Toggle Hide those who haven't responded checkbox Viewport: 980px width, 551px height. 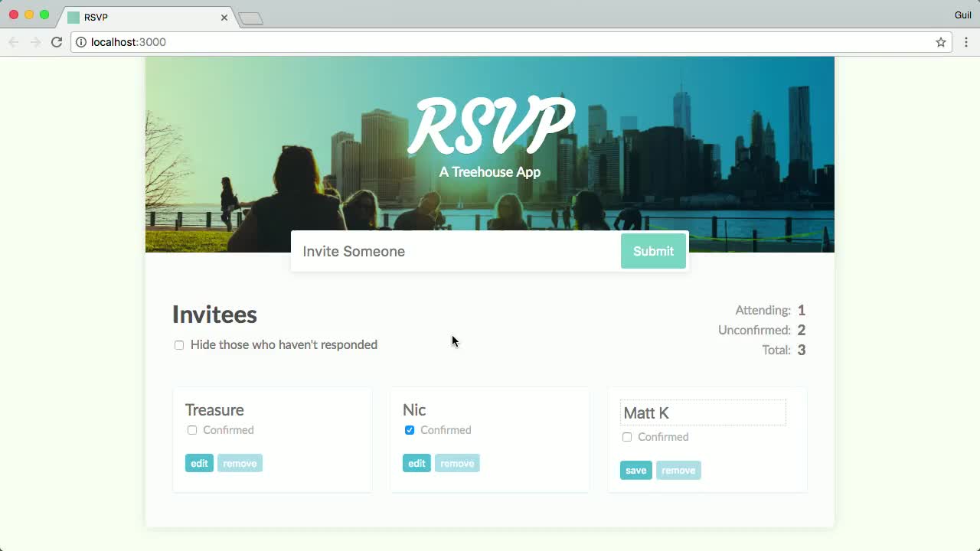179,345
